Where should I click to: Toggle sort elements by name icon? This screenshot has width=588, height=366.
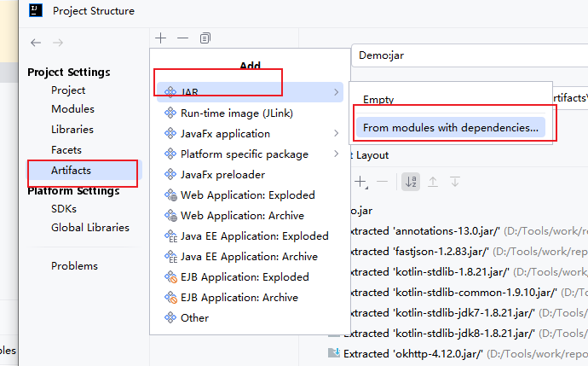click(x=411, y=182)
